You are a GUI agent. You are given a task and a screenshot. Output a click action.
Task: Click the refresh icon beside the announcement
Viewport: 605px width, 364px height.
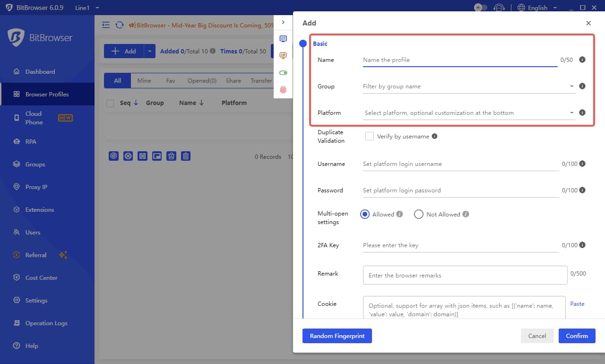(x=120, y=25)
